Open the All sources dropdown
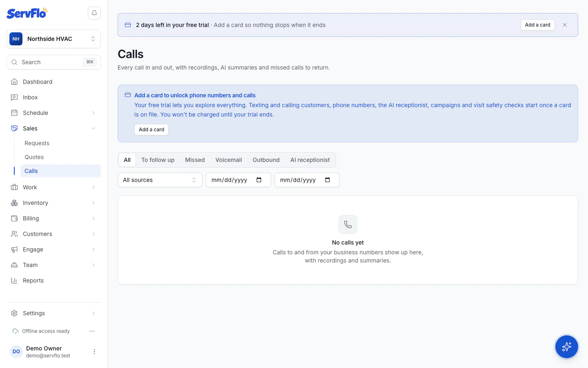This screenshot has height=368, width=588. coord(160,180)
